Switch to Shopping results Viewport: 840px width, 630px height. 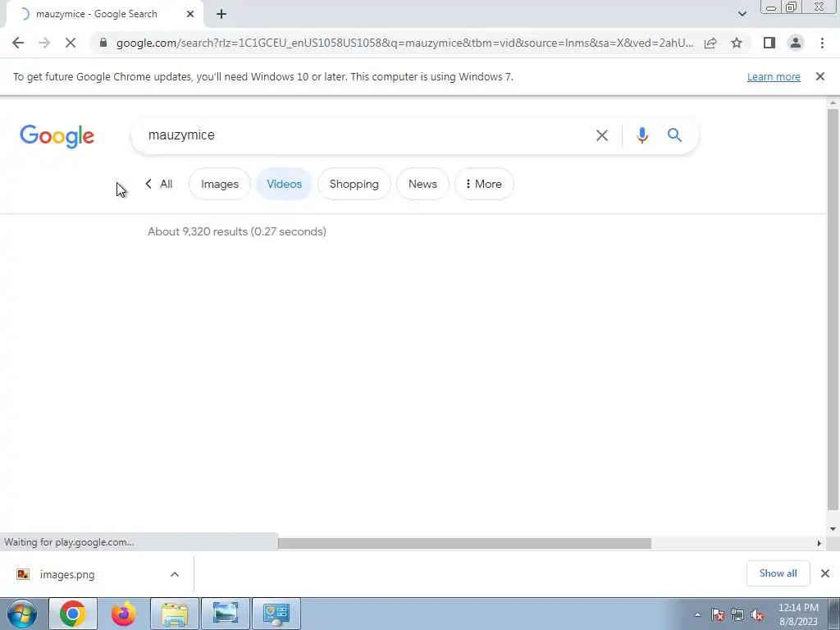pos(354,184)
